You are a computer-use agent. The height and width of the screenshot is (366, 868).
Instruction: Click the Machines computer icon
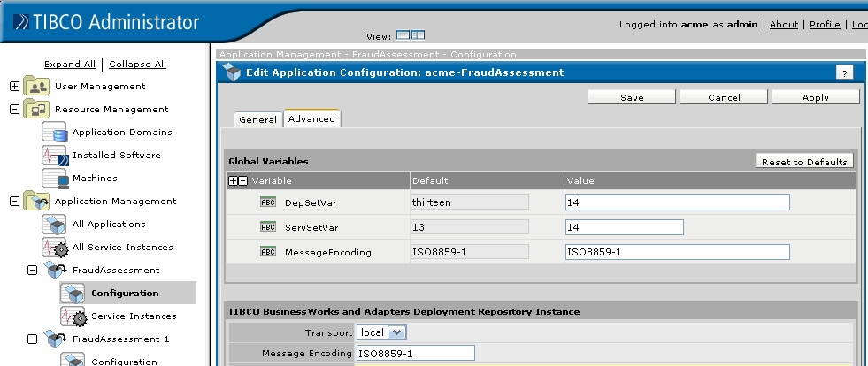tap(55, 178)
